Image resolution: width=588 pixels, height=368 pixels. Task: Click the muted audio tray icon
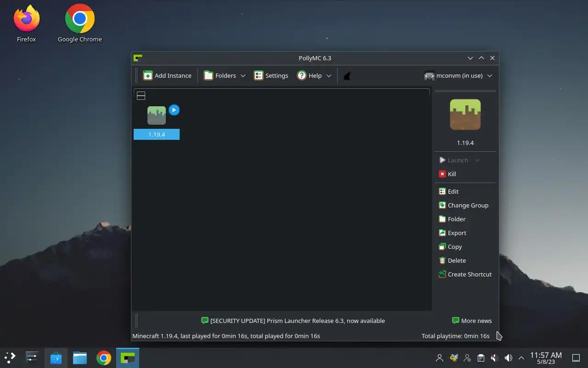495,357
